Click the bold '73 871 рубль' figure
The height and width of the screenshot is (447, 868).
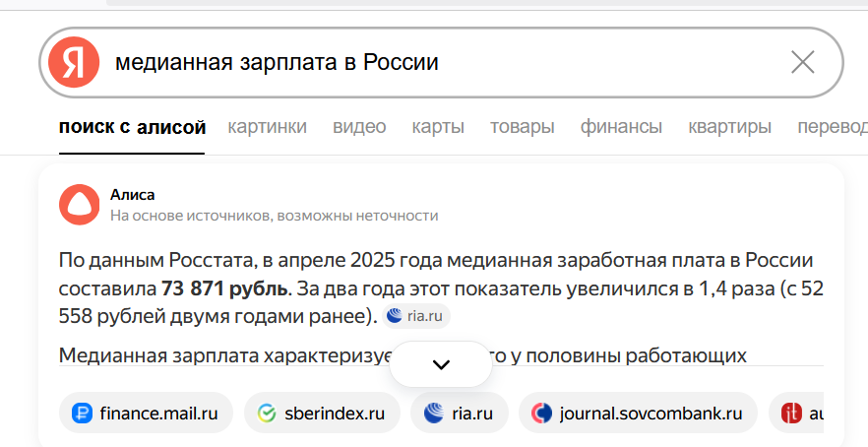tap(225, 288)
